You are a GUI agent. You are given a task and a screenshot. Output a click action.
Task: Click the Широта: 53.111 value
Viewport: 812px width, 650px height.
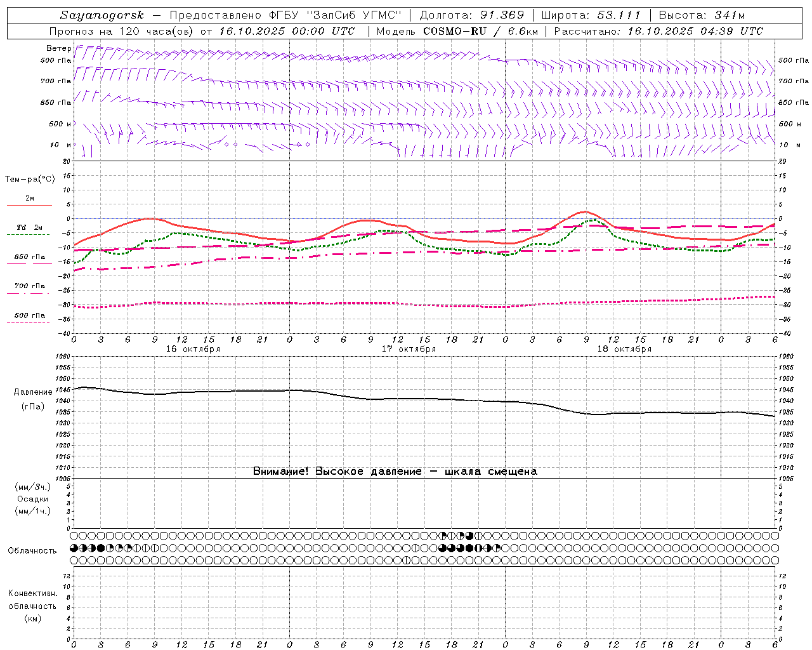(591, 16)
